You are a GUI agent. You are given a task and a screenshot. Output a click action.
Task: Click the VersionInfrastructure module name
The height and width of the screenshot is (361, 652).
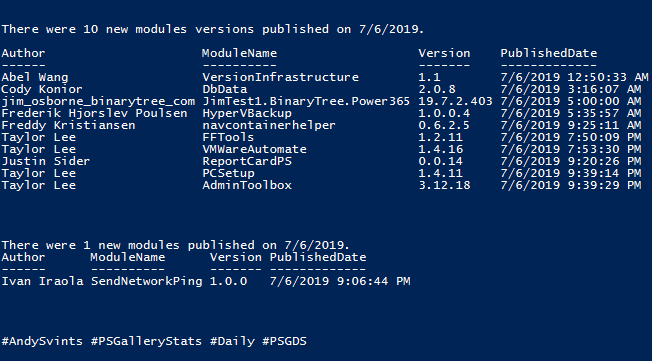coord(280,77)
